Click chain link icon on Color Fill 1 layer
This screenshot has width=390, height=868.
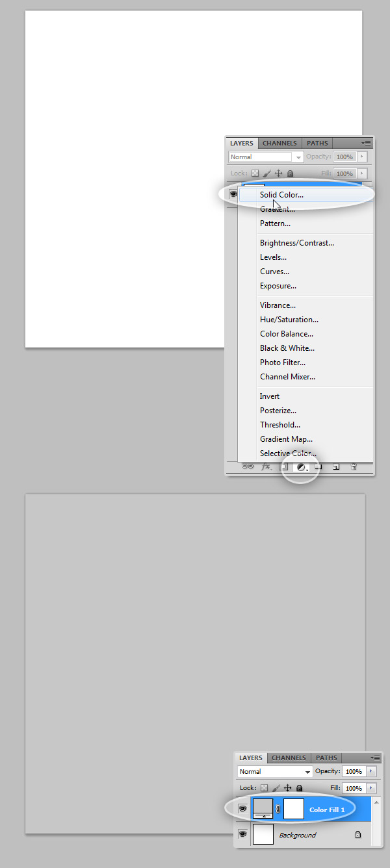coord(278,809)
